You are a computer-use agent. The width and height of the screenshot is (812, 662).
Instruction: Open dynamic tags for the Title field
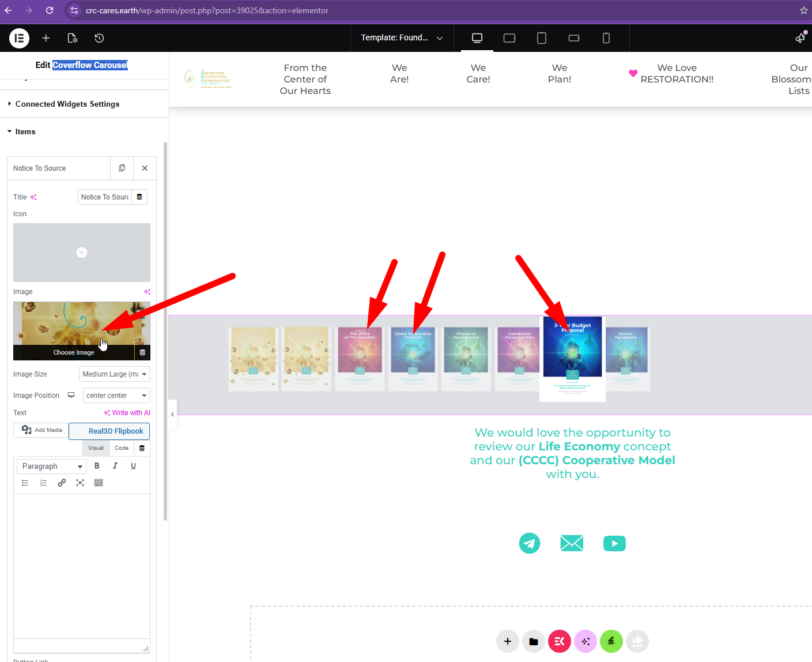(139, 197)
